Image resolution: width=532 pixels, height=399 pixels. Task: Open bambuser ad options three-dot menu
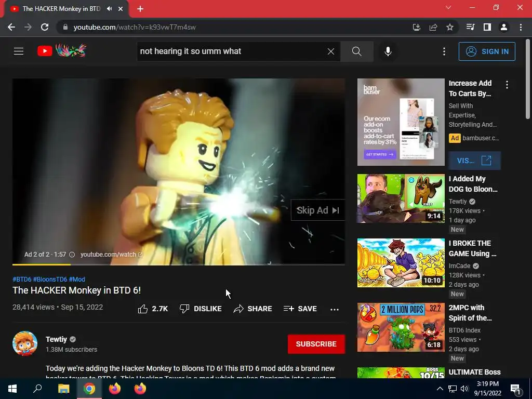(x=507, y=85)
